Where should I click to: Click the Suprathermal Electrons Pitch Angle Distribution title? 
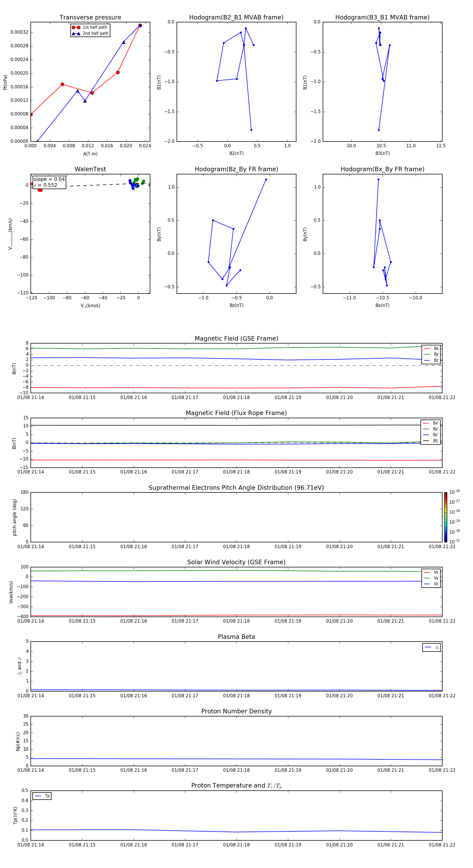click(236, 488)
